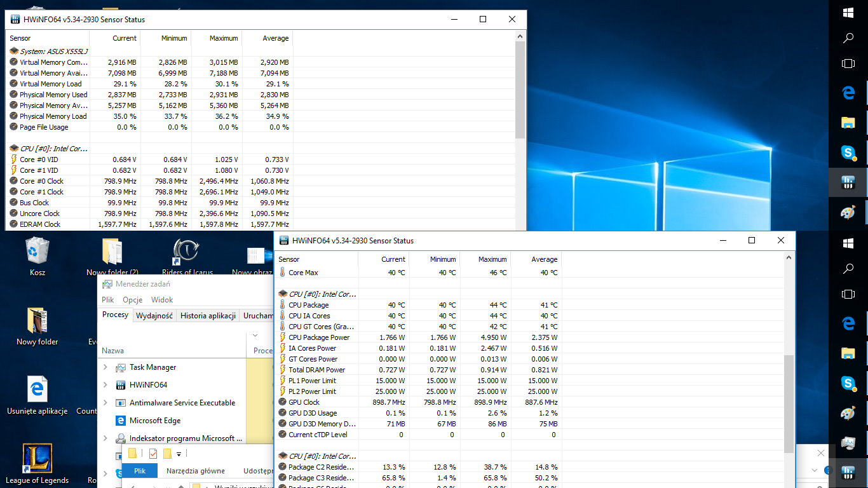
Task: Click the Average column header above the Virtual Memory rows
Action: pyautogui.click(x=268, y=38)
